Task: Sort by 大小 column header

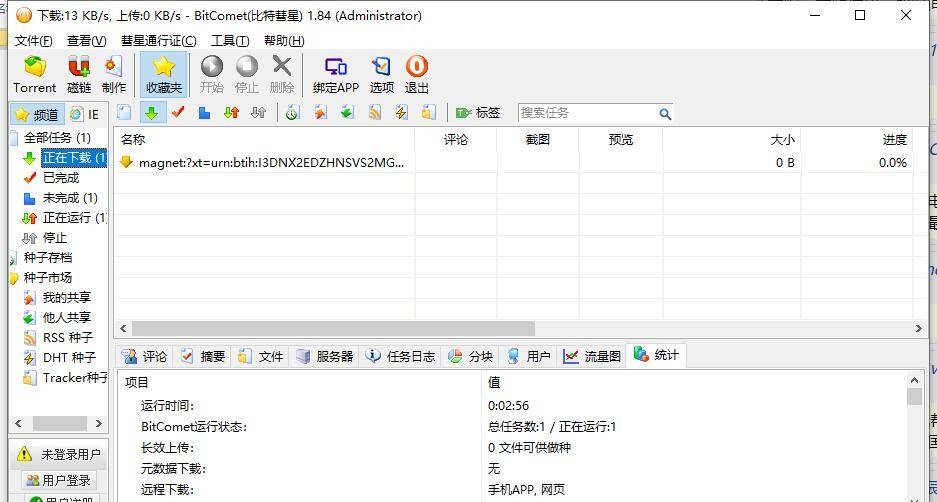Action: [x=731, y=140]
